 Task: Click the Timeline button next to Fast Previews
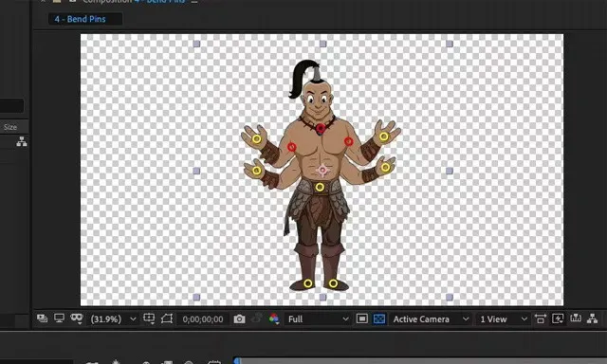[x=576, y=318]
